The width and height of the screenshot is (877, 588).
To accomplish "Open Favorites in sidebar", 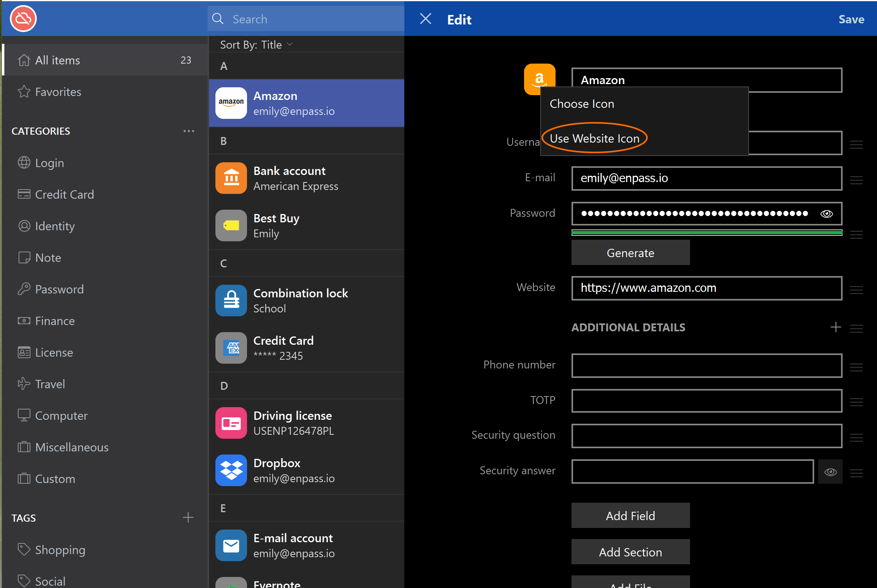I will point(105,92).
